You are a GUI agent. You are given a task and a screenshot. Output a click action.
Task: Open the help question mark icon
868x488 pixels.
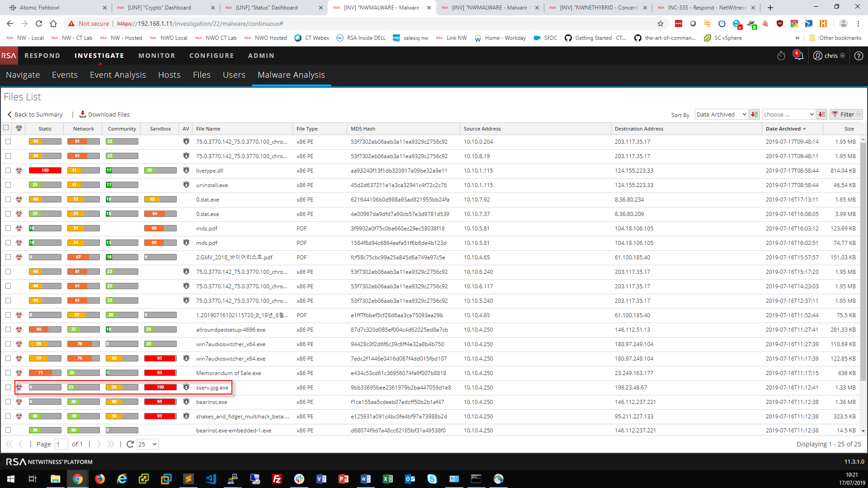(x=859, y=56)
